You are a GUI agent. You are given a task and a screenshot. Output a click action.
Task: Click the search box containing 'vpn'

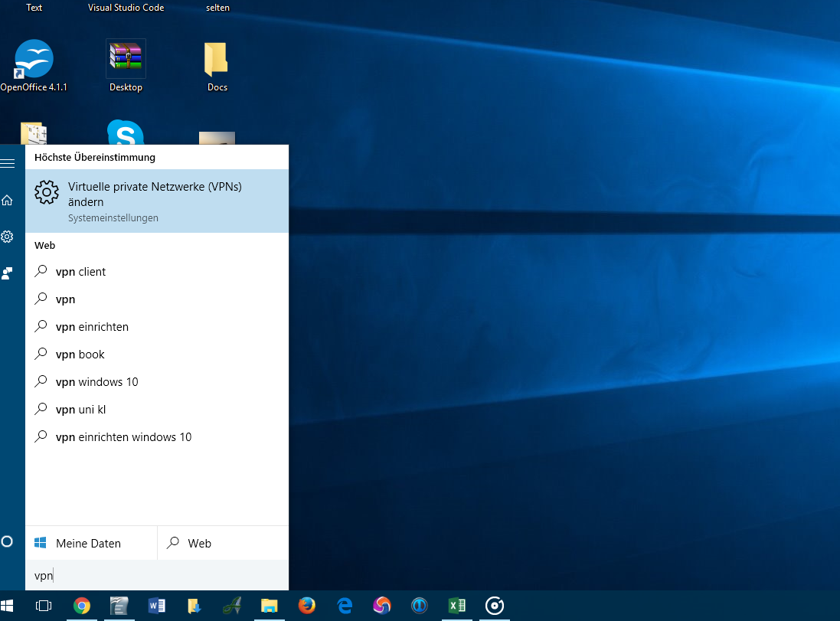point(157,576)
